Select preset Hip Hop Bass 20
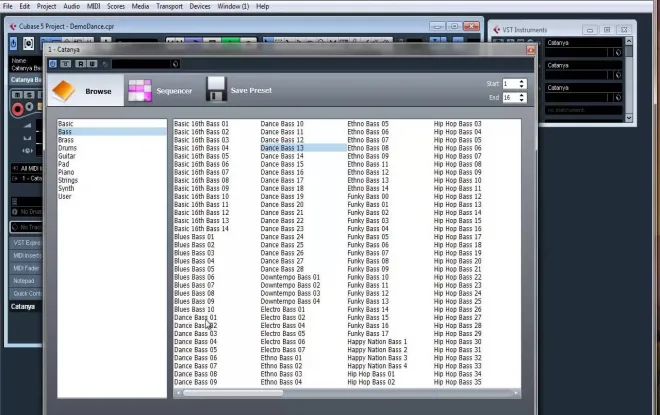 (x=458, y=261)
